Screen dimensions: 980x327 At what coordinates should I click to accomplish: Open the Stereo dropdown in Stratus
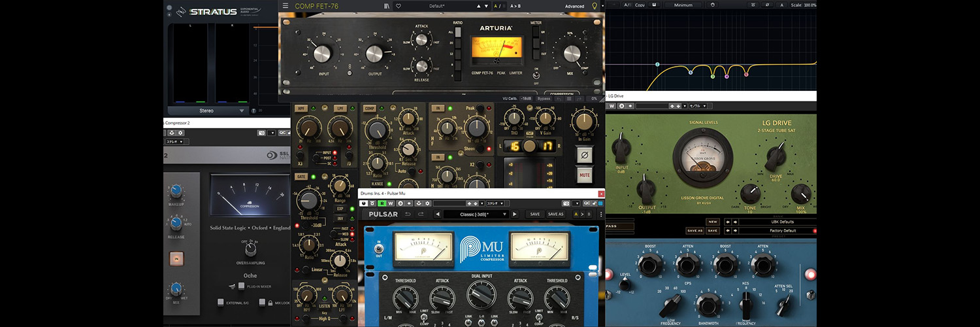pos(206,111)
